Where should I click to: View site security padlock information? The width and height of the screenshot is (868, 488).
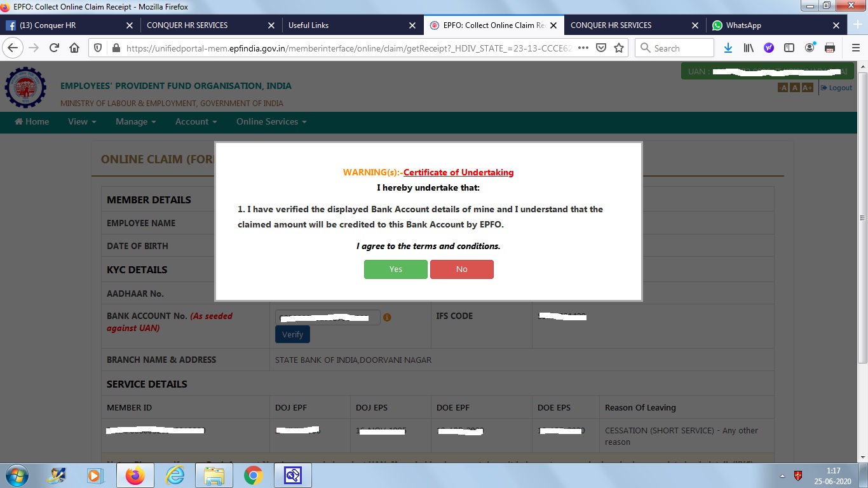click(116, 48)
